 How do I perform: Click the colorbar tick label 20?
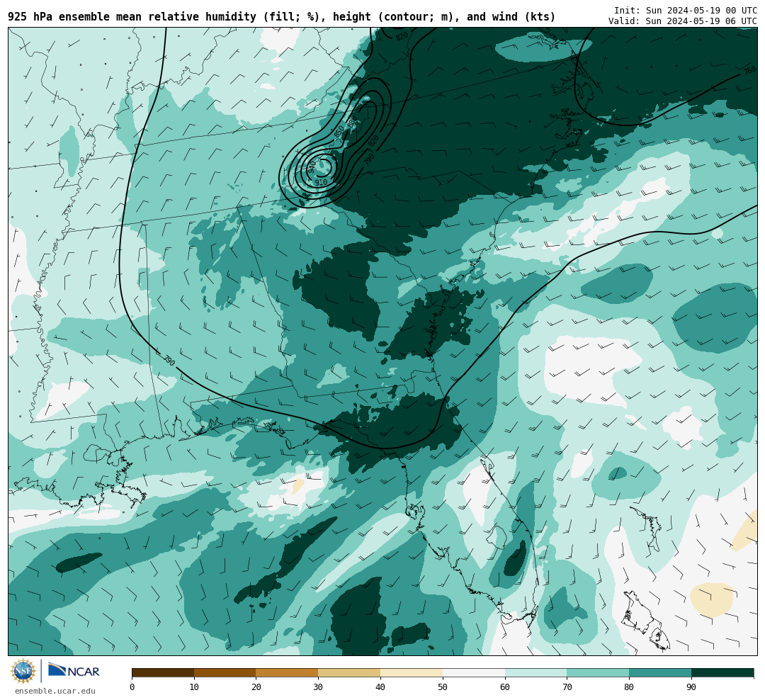coord(256,687)
